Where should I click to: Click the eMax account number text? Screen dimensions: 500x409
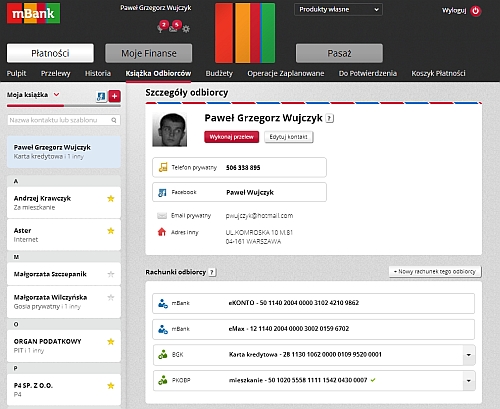point(289,329)
